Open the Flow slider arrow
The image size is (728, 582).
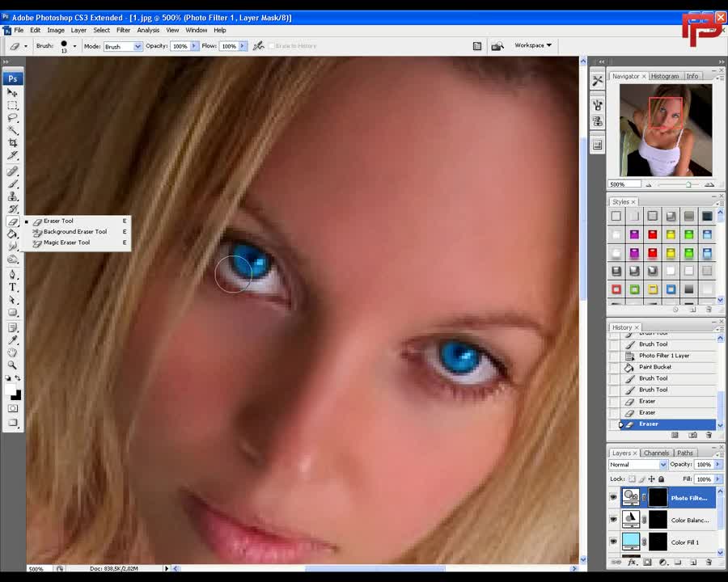pyautogui.click(x=243, y=46)
